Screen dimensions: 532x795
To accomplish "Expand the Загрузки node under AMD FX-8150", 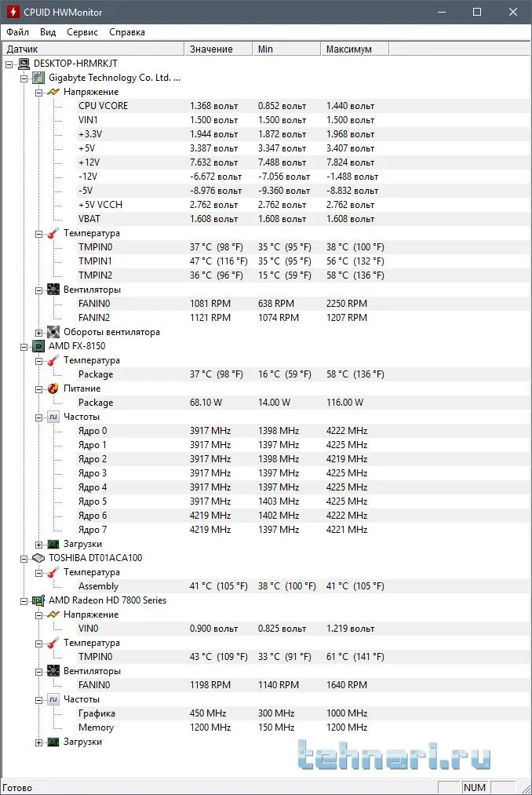I will tap(38, 544).
